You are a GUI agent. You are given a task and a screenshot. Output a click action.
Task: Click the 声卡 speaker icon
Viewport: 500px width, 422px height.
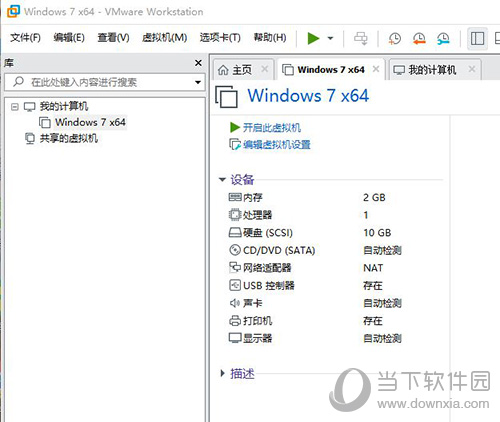pyautogui.click(x=235, y=303)
